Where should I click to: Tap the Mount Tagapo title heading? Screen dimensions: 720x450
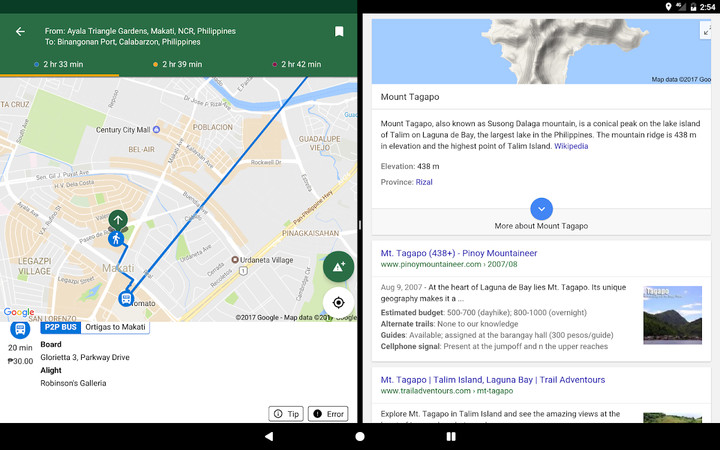click(410, 97)
